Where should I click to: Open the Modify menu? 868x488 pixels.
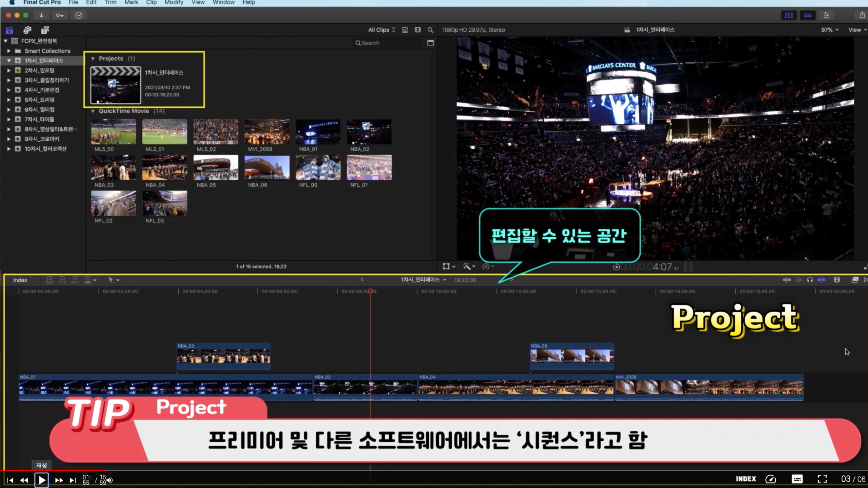[174, 2]
